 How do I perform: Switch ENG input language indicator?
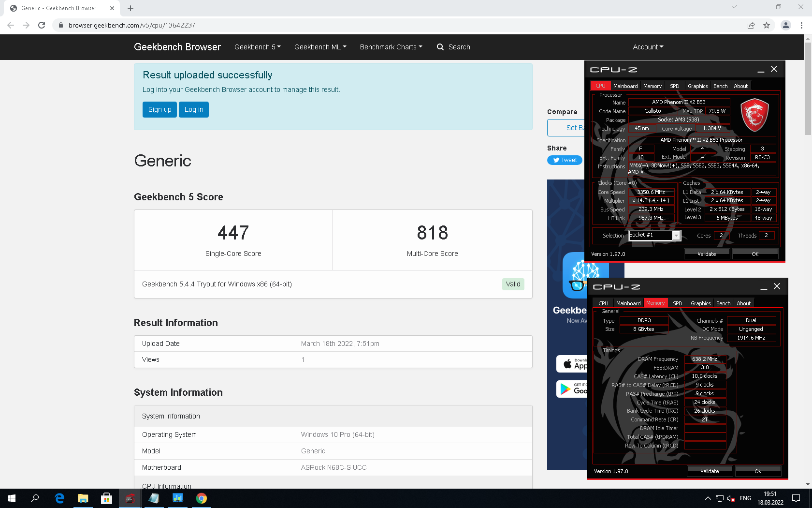tap(745, 498)
